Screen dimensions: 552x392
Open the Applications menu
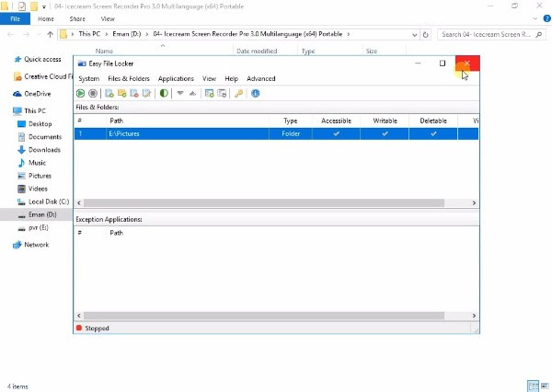coord(176,78)
